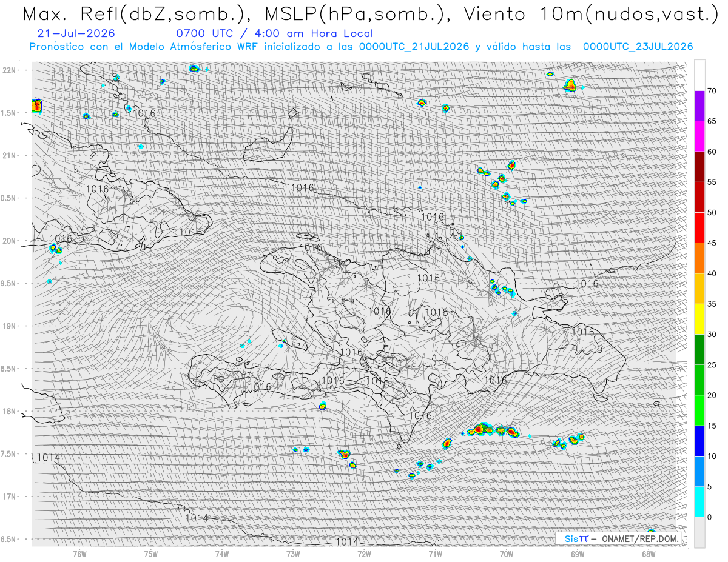Click the '75W' longitude label
Image resolution: width=728 pixels, height=562 pixels.
point(150,554)
